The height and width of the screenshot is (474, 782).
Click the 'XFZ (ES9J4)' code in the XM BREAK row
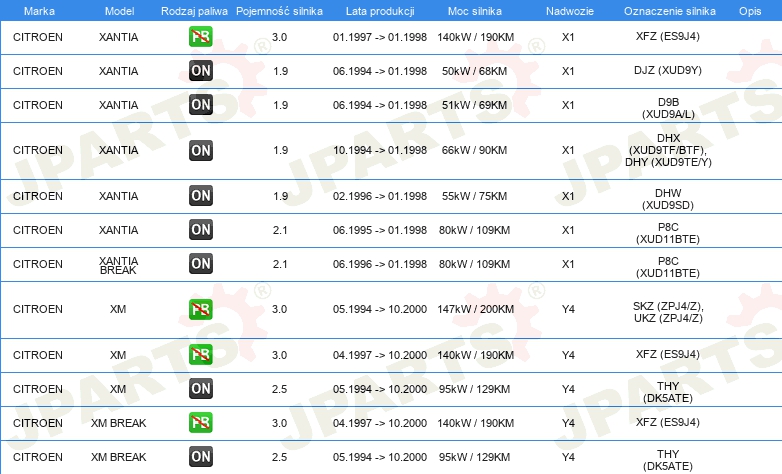tap(668, 422)
